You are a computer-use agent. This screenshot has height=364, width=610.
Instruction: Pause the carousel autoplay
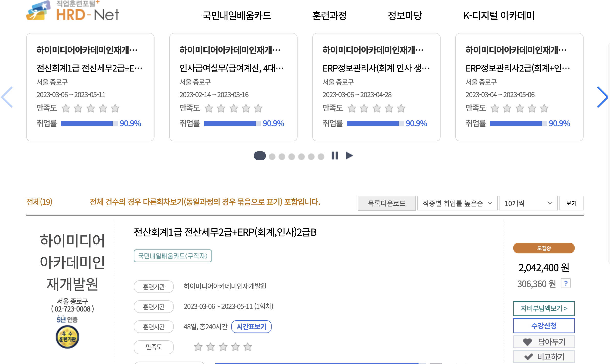click(x=335, y=156)
